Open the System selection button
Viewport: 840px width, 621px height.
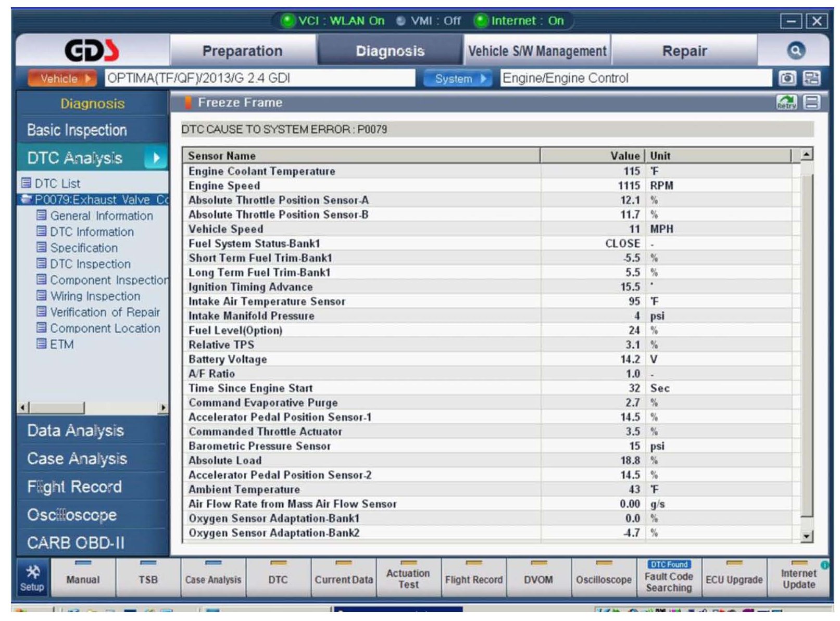coord(457,79)
